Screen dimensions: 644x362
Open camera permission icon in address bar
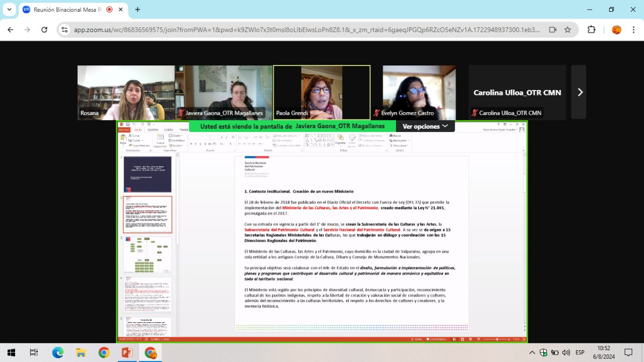point(552,29)
